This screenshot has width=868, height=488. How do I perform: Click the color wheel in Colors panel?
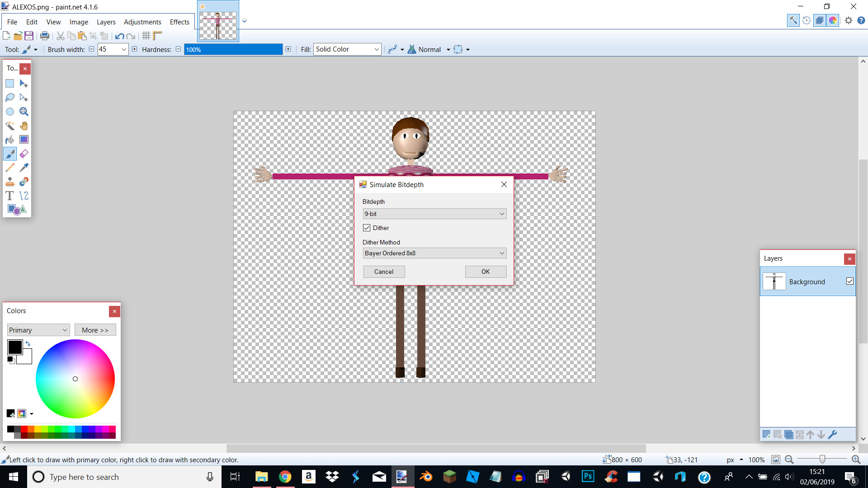[x=75, y=379]
